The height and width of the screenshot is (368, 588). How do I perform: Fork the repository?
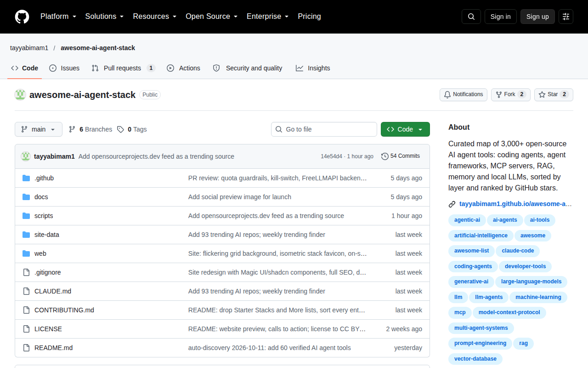(510, 95)
